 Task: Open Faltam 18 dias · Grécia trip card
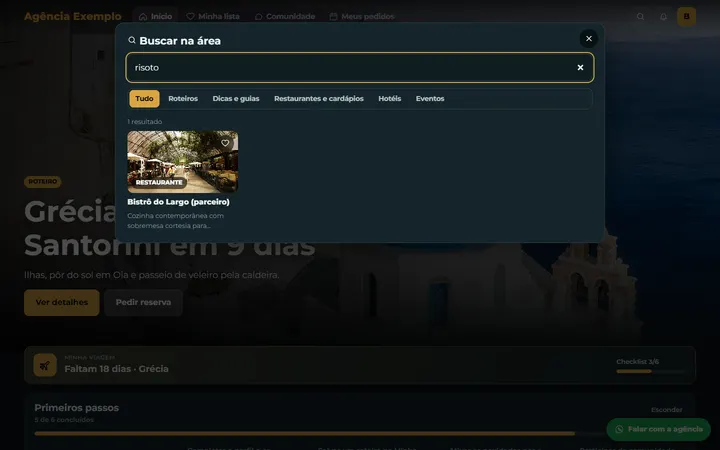click(360, 365)
